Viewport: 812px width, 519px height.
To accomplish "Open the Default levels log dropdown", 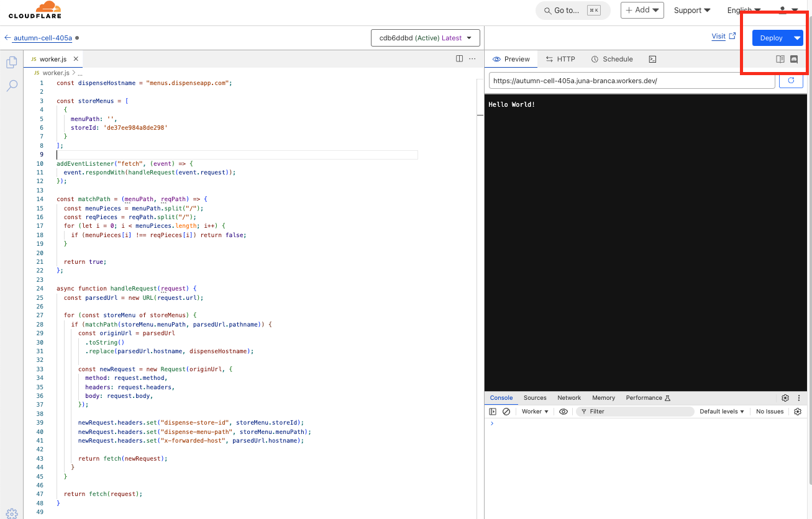I will [x=721, y=412].
